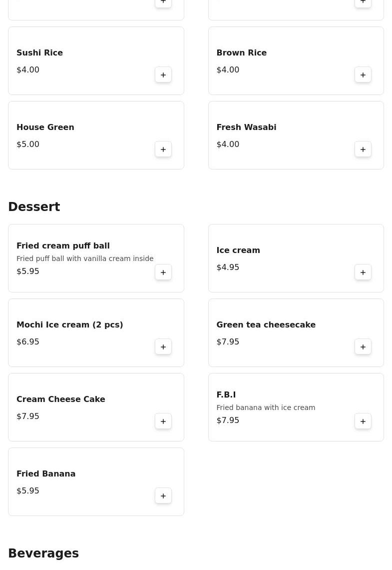Add Green tea cheesecake to the cart
This screenshot has width=392, height=570.
363,347
